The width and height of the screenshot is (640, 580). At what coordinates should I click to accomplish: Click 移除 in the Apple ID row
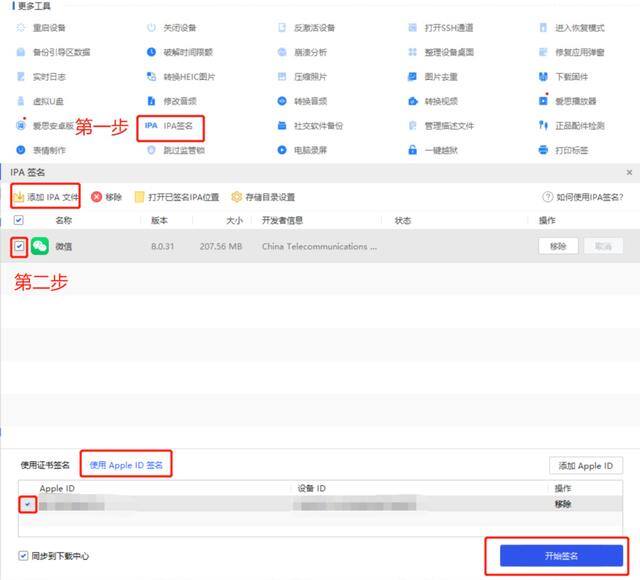[x=563, y=504]
